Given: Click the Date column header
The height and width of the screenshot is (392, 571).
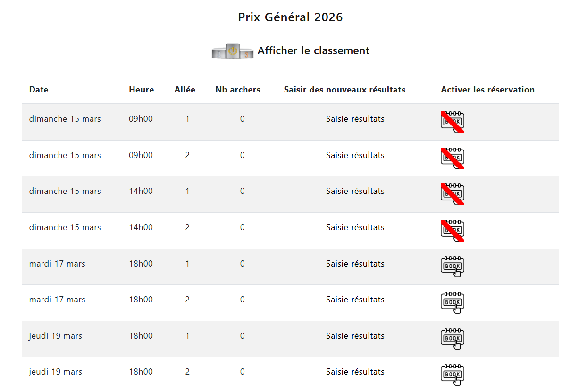Looking at the screenshot, I should click(x=38, y=89).
